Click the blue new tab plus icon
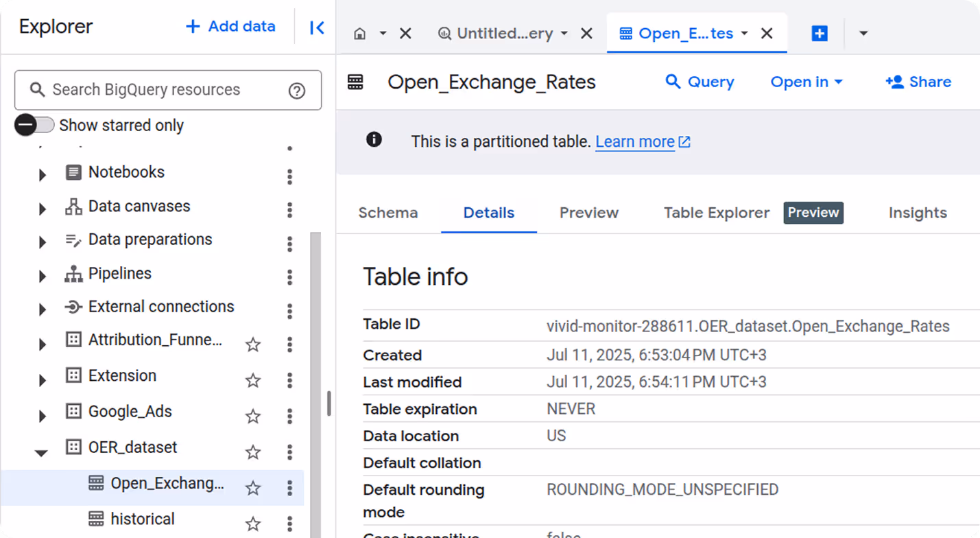 click(820, 34)
